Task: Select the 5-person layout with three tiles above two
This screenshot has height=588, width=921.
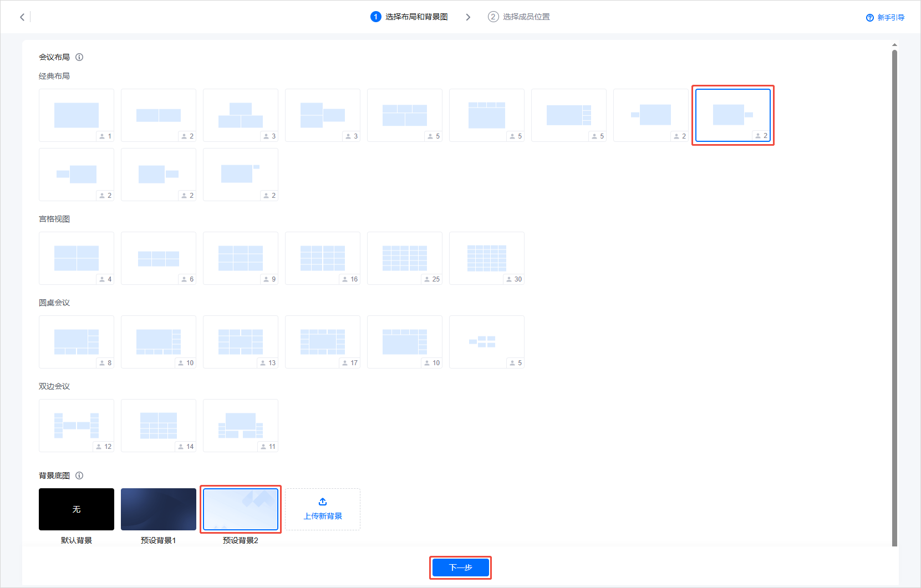Action: tap(405, 115)
